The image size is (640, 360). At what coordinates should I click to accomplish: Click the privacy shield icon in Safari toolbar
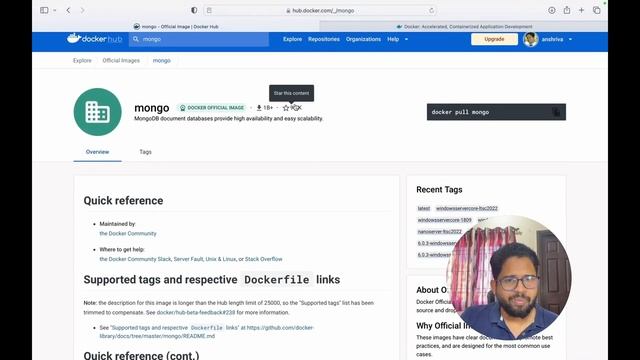click(194, 10)
